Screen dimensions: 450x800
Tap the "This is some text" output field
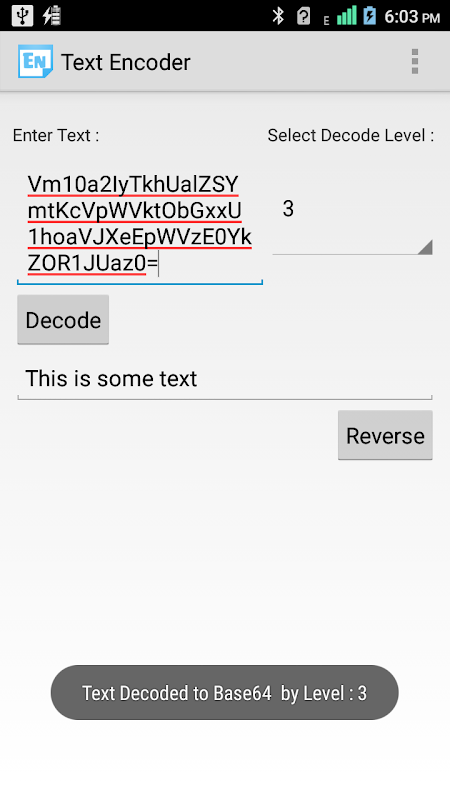225,379
